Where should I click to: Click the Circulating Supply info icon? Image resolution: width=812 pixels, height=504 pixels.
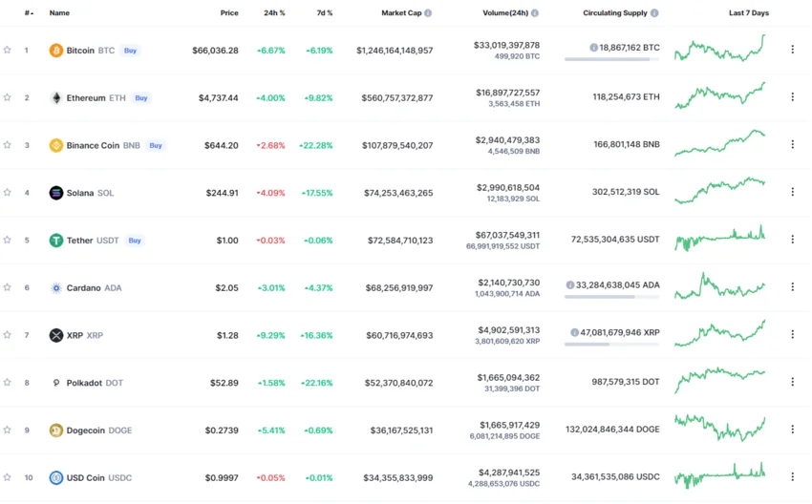(654, 13)
